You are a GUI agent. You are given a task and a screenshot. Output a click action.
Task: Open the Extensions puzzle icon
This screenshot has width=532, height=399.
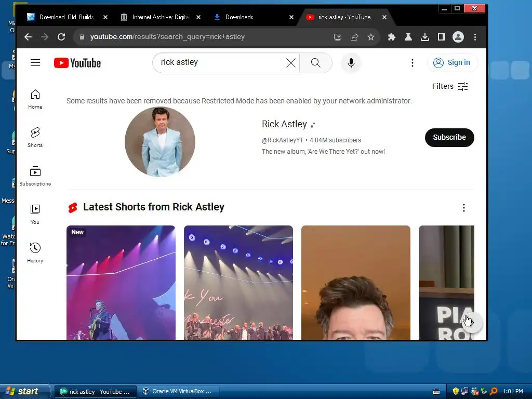click(x=392, y=37)
